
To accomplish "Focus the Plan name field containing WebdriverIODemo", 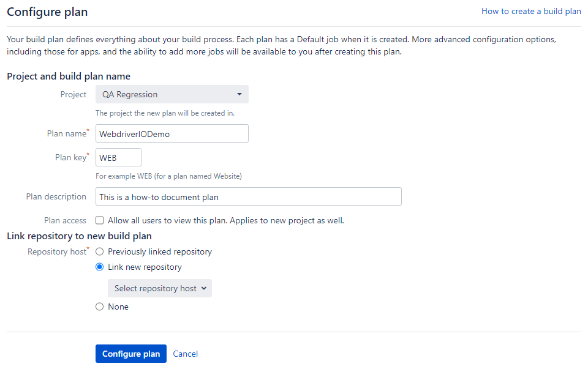I will [x=171, y=133].
